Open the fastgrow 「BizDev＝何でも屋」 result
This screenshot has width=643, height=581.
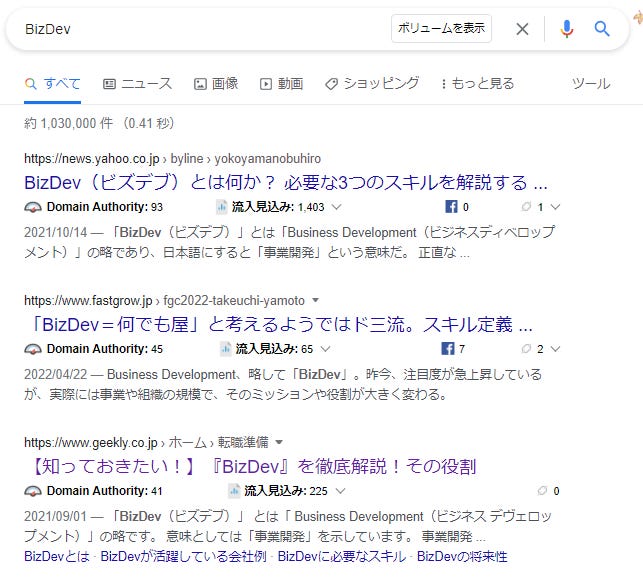[x=278, y=325]
